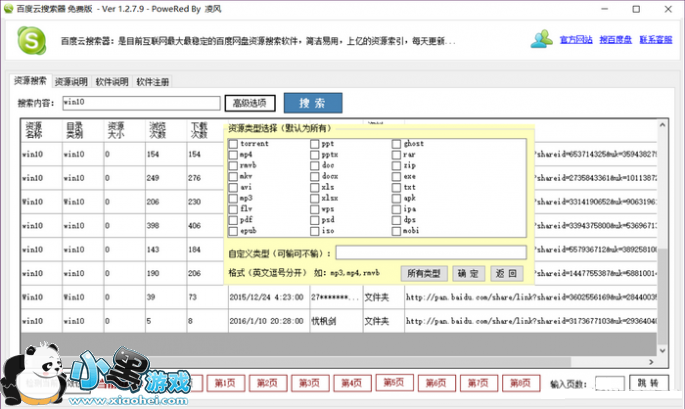This screenshot has width=685, height=409.
Task: Click the 所有类型 button
Action: pos(424,274)
